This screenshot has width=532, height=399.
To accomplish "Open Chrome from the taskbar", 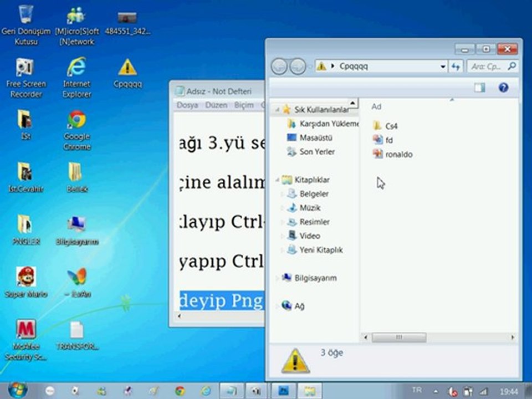I will point(180,391).
